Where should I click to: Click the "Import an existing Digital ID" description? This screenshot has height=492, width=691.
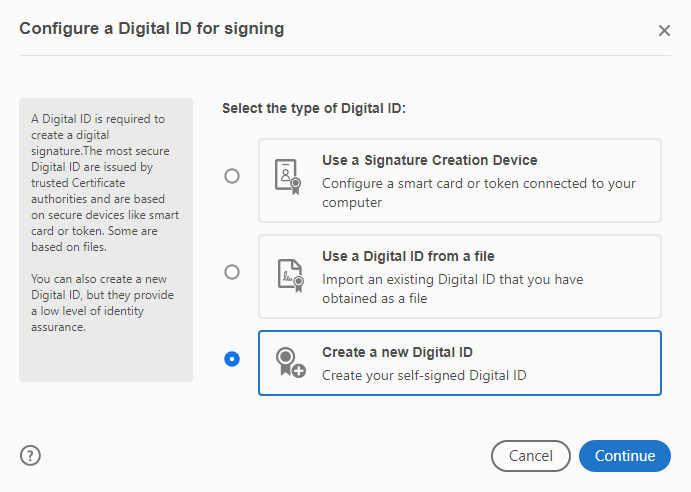click(452, 288)
